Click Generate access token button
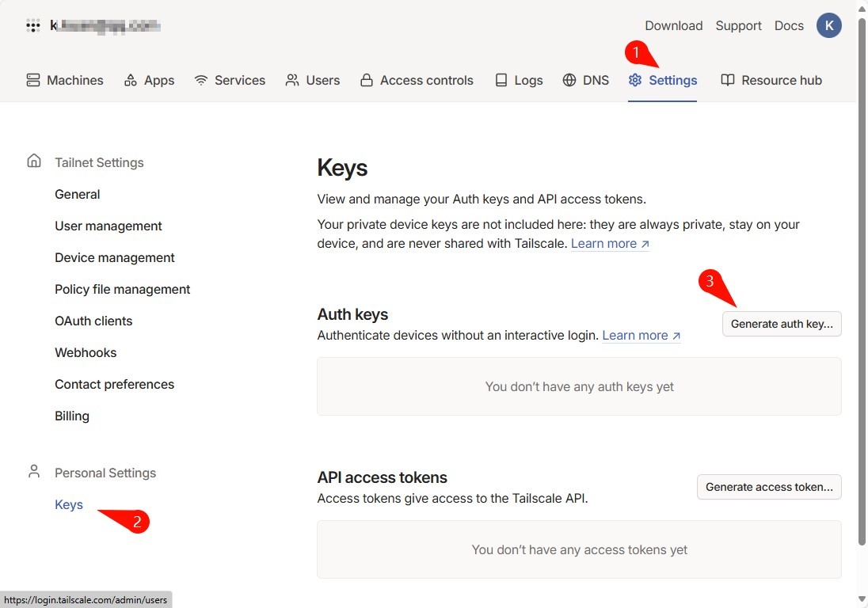Image resolution: width=868 pixels, height=608 pixels. (x=769, y=487)
